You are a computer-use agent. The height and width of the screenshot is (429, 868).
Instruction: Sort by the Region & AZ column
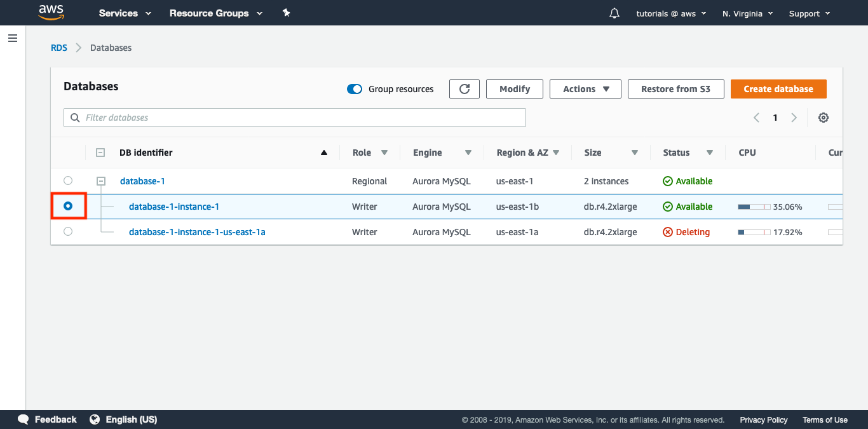(556, 153)
